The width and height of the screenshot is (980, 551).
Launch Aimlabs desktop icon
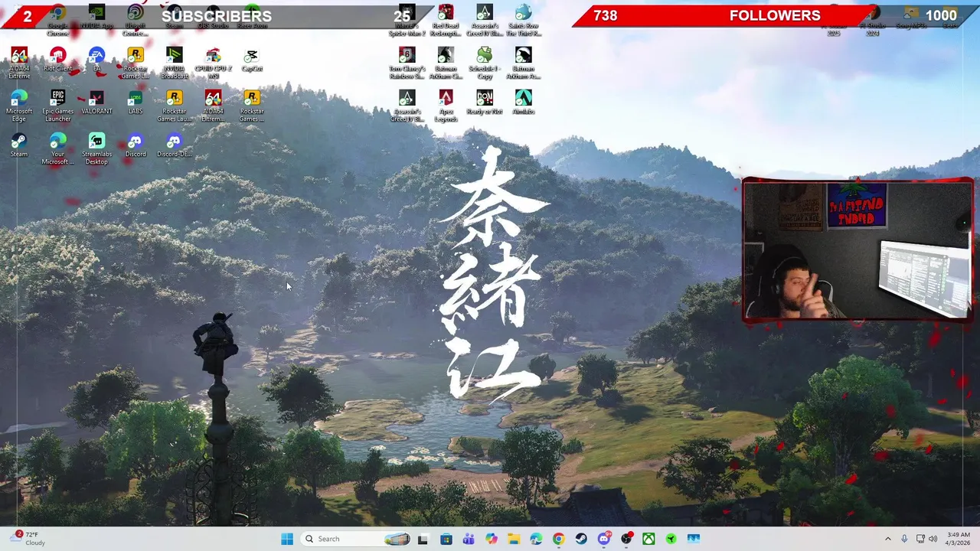tap(523, 103)
